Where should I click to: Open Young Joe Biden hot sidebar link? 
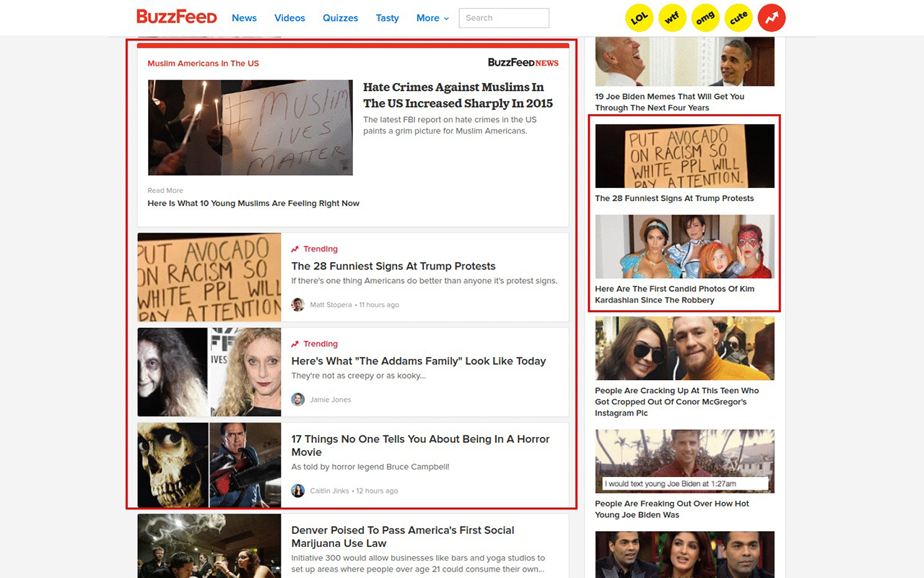[672, 509]
